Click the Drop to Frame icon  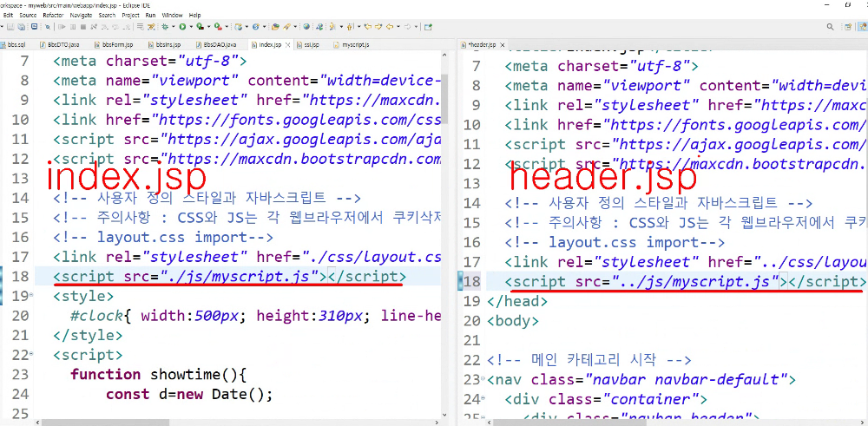pos(140,26)
